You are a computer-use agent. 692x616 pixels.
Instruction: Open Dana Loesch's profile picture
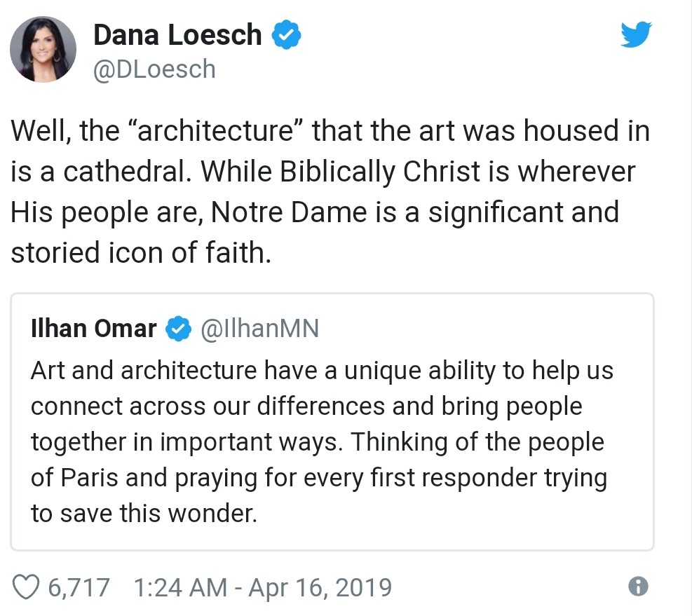[x=43, y=50]
